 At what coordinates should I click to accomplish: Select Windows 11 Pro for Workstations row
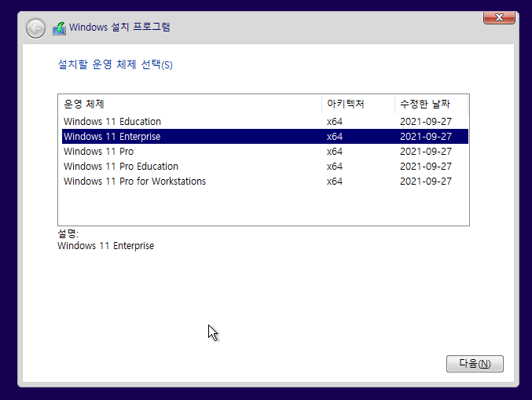pos(265,182)
